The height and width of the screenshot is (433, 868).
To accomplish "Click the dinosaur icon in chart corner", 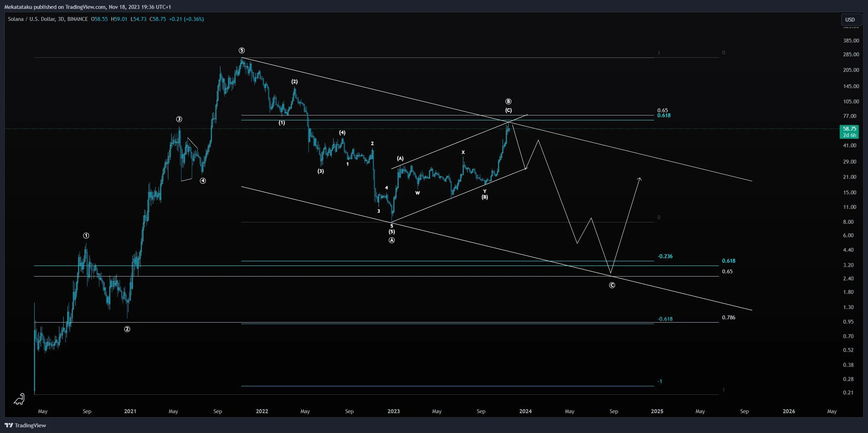I will coord(19,399).
